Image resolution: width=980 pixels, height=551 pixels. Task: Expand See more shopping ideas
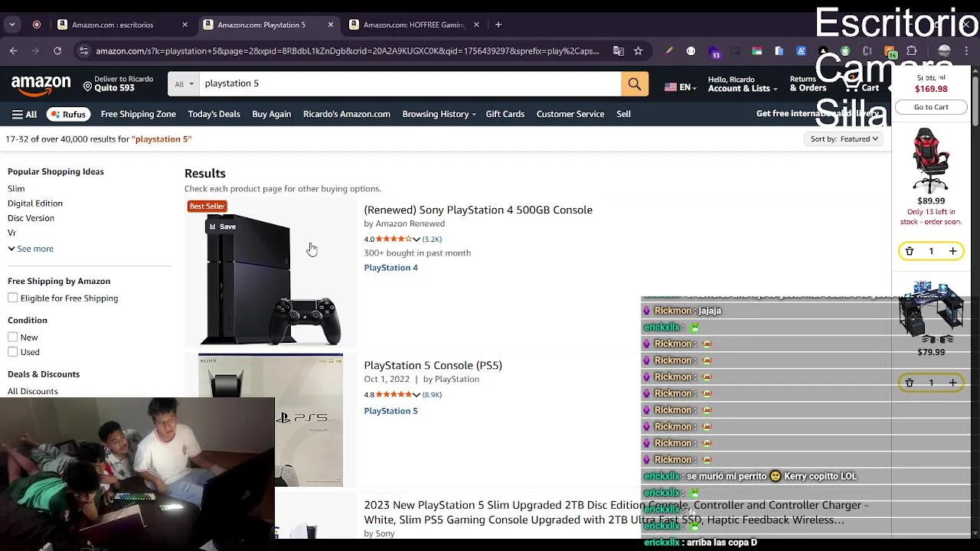tap(31, 249)
